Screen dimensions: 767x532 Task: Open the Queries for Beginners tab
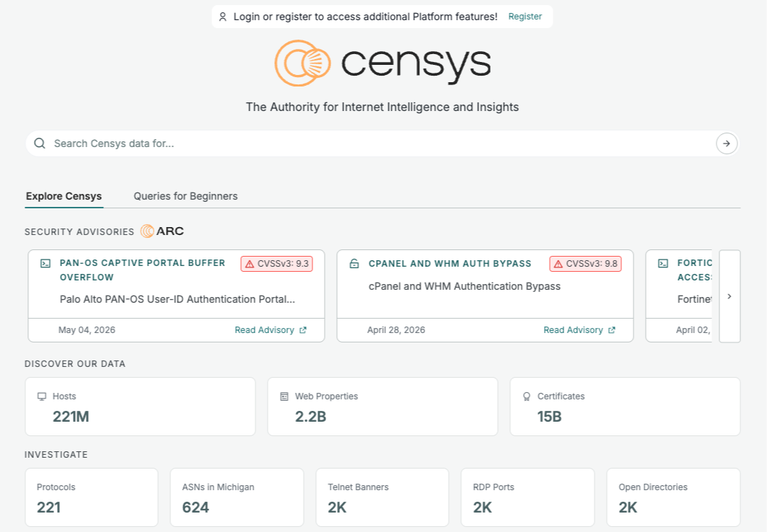185,196
